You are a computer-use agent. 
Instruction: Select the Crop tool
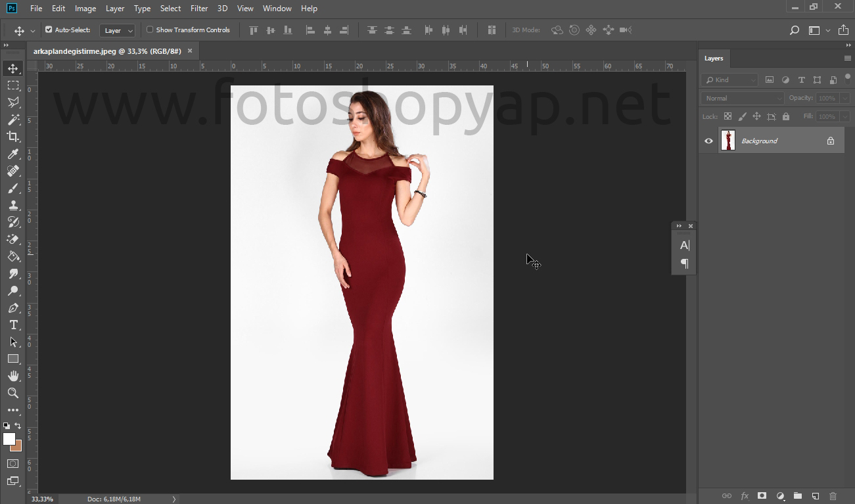click(x=12, y=137)
